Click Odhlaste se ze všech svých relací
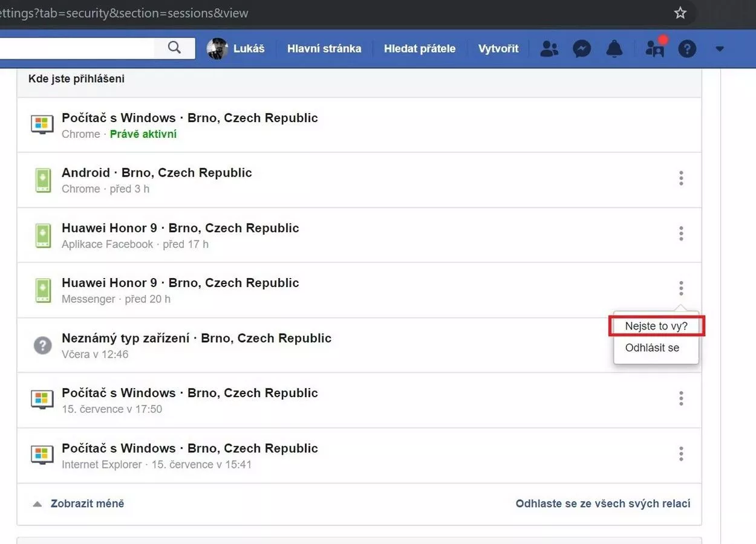Screen dimensions: 756x544 coord(603,504)
